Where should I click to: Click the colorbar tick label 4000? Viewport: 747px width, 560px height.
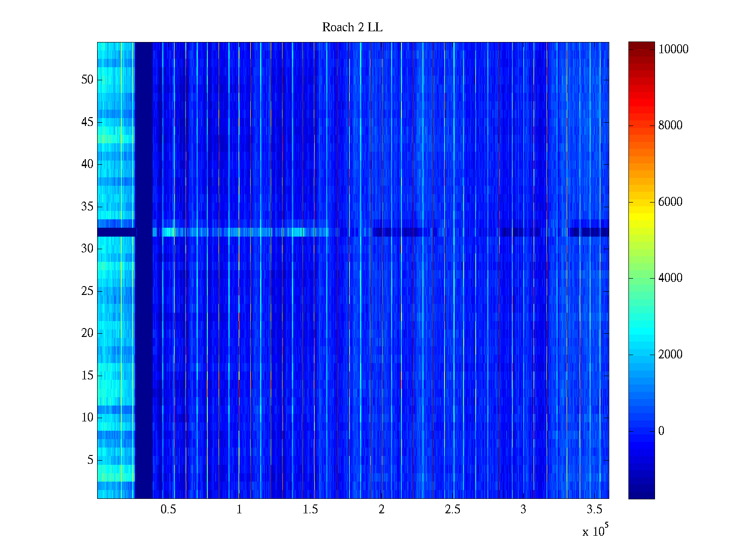coord(670,278)
